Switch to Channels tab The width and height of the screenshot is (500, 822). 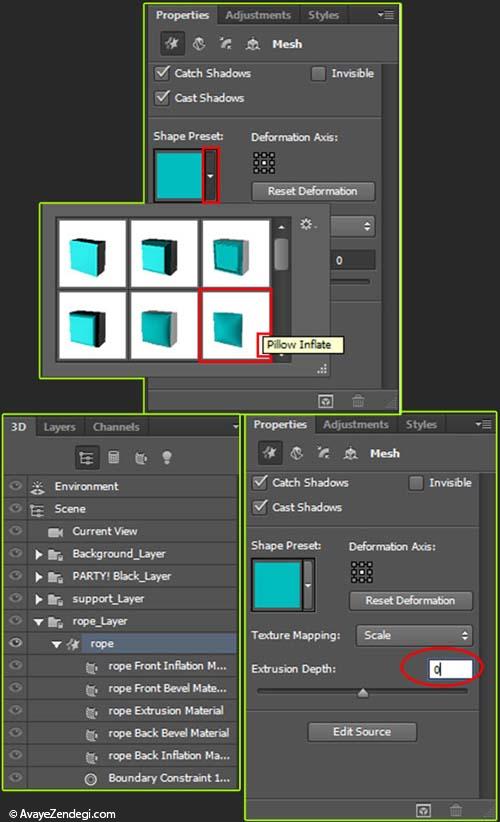[x=116, y=427]
